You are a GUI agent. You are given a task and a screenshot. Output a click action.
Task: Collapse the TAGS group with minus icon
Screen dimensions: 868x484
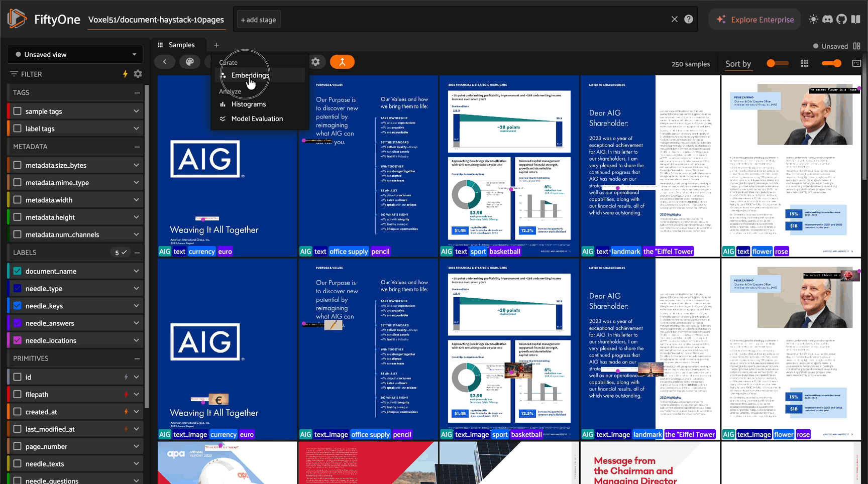coord(137,93)
